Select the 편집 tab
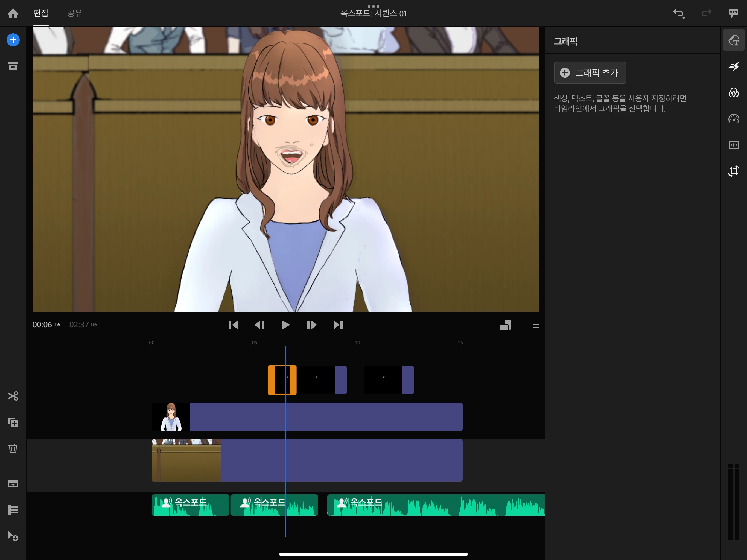 (41, 13)
